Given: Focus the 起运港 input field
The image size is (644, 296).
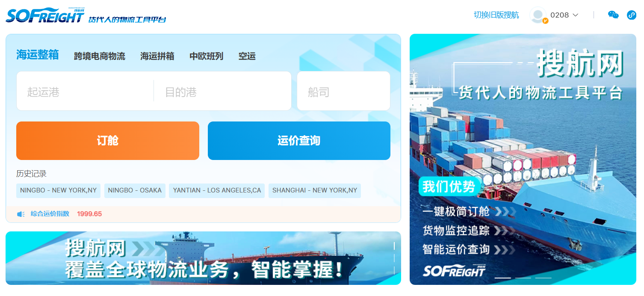Looking at the screenshot, I should pyautogui.click(x=86, y=92).
